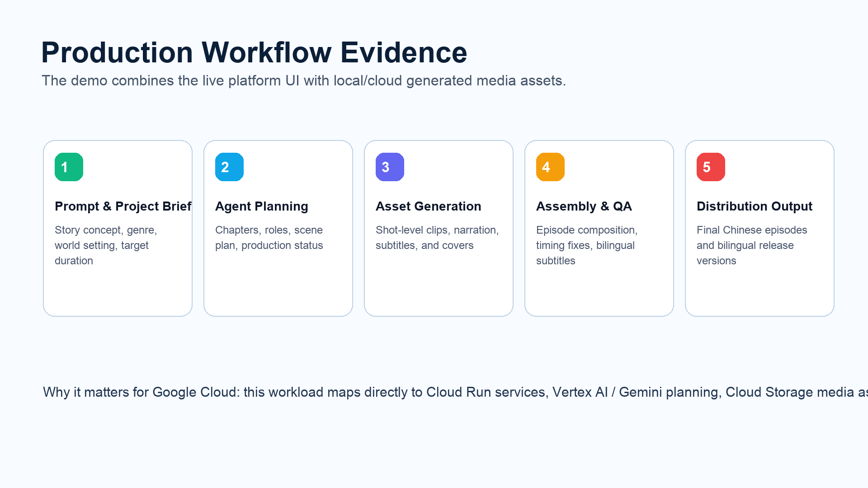
Task: Click the 'Episode composition, timing fixes' description
Action: click(x=587, y=245)
